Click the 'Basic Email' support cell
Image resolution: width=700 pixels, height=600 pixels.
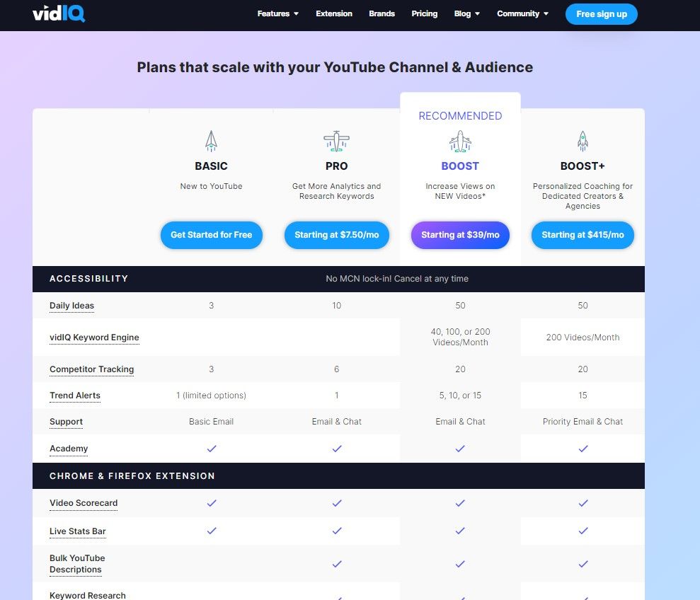[x=211, y=422]
